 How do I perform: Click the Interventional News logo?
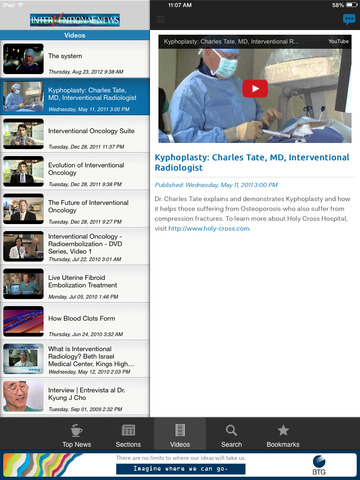tap(75, 20)
